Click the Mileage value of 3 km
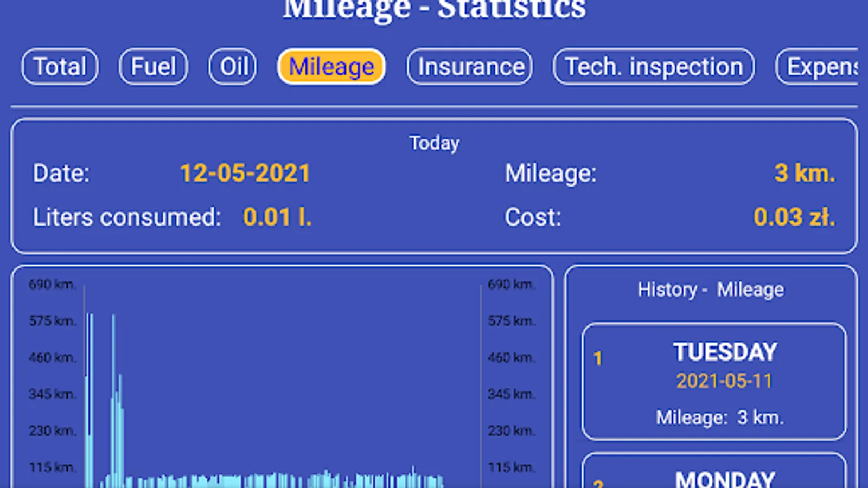868x488 pixels. point(805,173)
